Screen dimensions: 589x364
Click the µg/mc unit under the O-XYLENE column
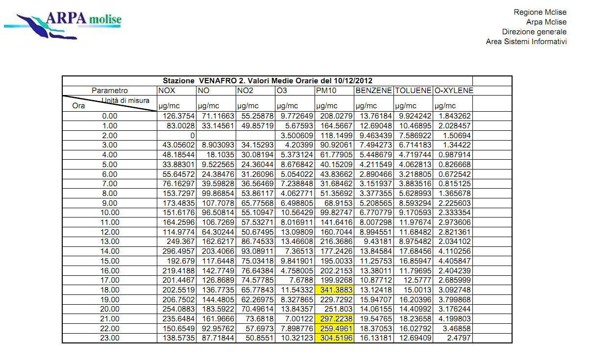click(445, 106)
